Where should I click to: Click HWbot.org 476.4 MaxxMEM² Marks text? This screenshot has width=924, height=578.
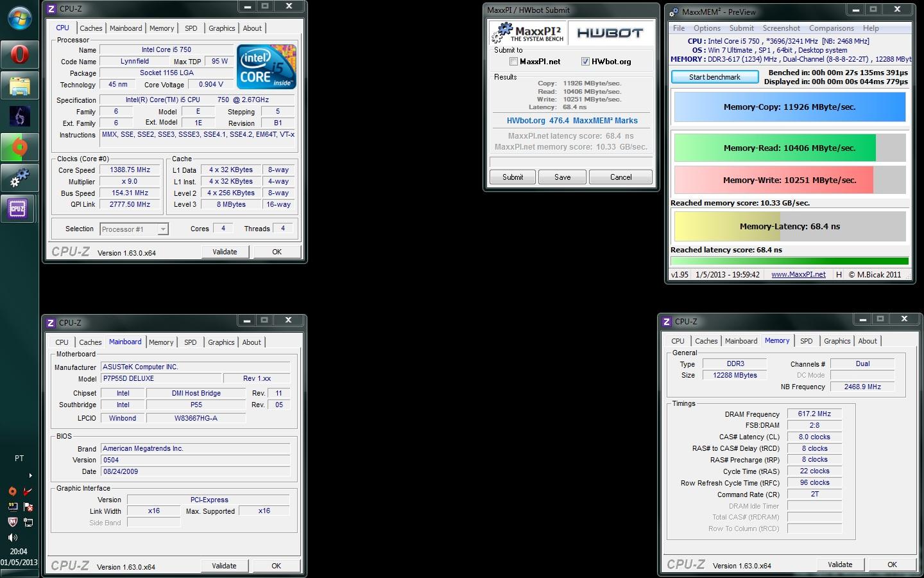point(572,121)
